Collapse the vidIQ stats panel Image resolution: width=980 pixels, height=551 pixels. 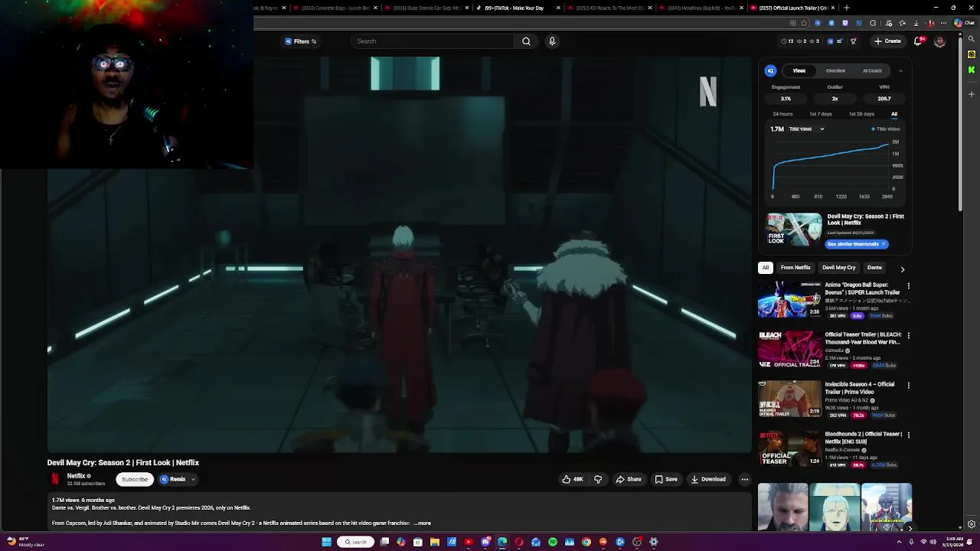point(900,70)
